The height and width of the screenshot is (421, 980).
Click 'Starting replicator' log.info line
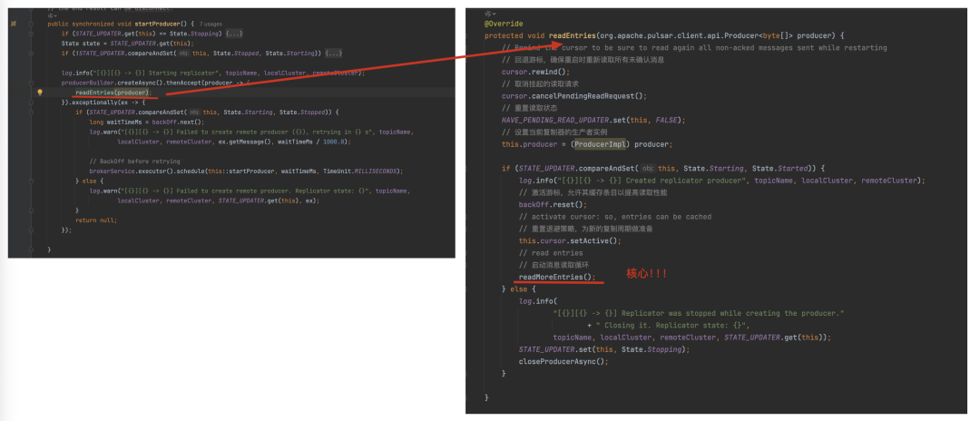pos(212,73)
